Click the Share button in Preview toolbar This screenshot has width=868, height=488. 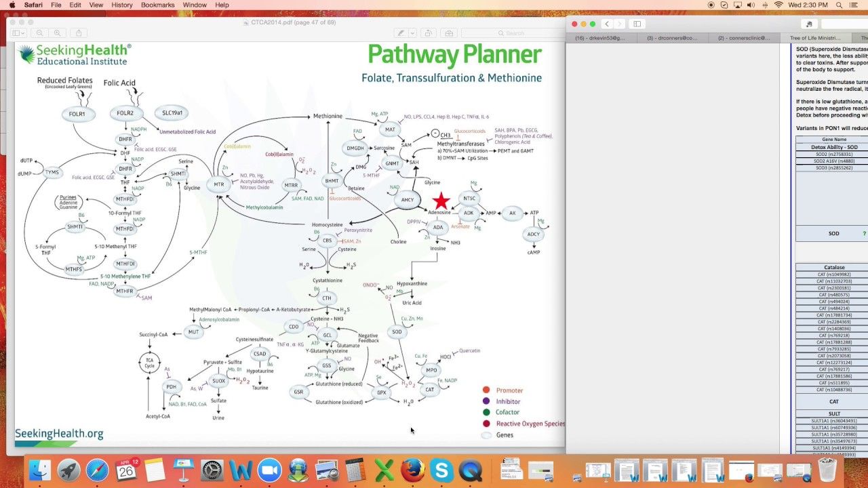pyautogui.click(x=79, y=33)
